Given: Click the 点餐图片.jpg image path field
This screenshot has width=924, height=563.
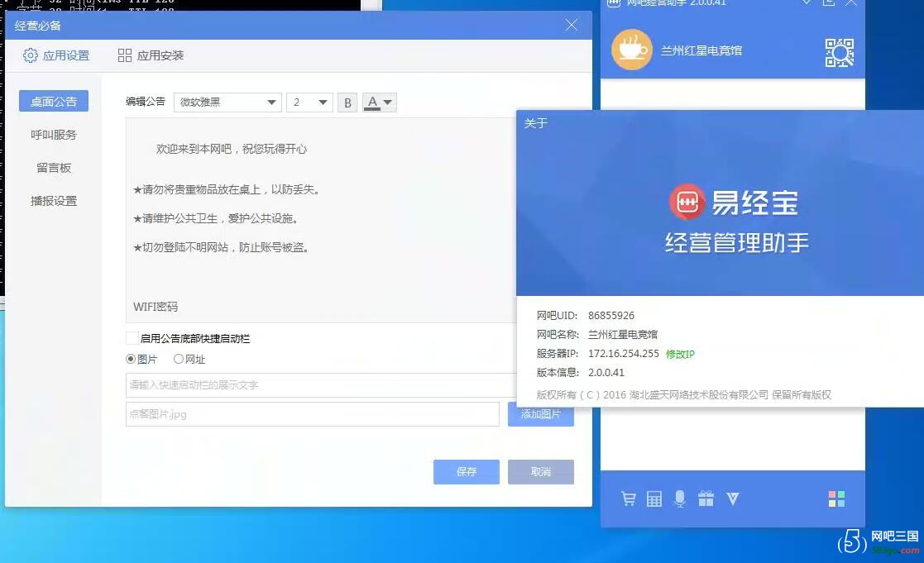Looking at the screenshot, I should coord(313,414).
